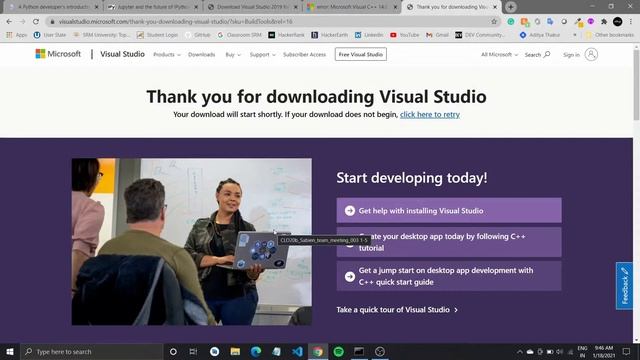The height and width of the screenshot is (360, 640).
Task: Open the Windows notification center
Action: pos(627,351)
